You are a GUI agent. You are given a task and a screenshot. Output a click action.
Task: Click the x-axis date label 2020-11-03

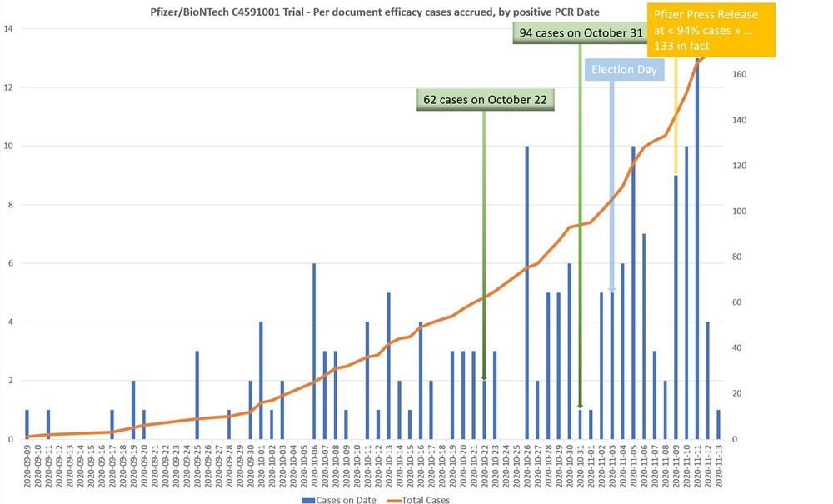coord(612,467)
